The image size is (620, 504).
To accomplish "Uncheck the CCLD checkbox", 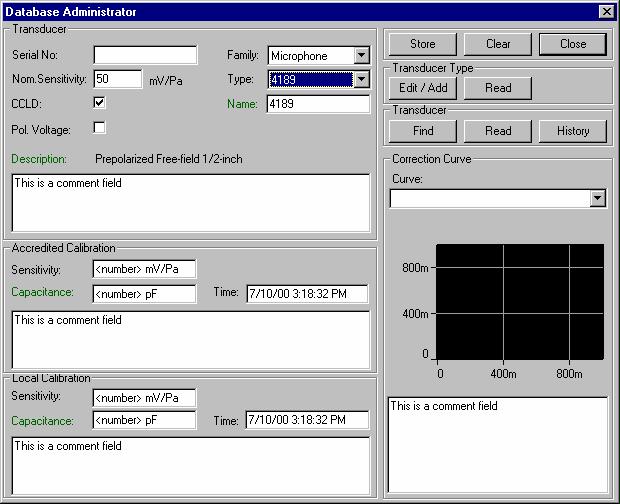I will pos(99,102).
